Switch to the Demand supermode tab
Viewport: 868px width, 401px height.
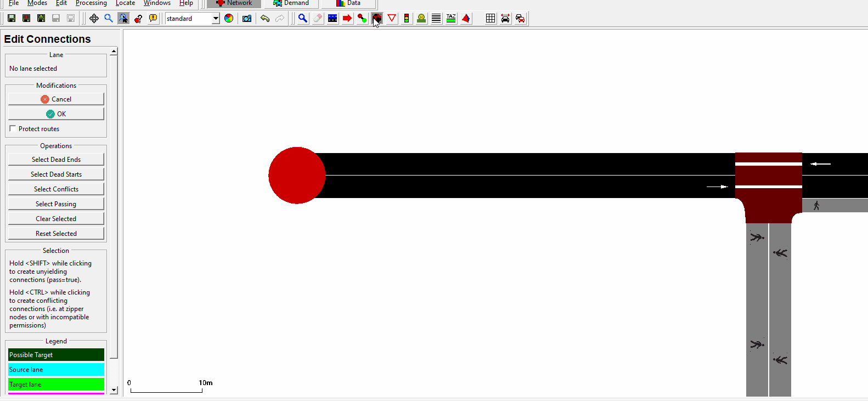tap(291, 3)
